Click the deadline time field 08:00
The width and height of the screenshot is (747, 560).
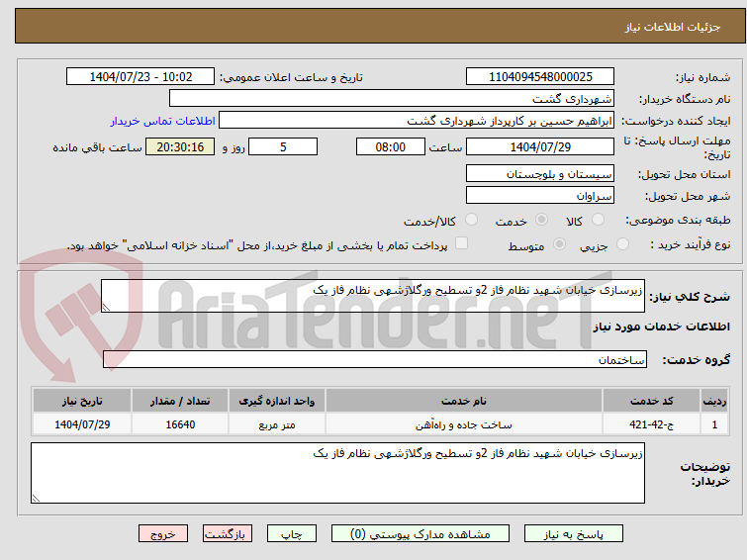[391, 146]
